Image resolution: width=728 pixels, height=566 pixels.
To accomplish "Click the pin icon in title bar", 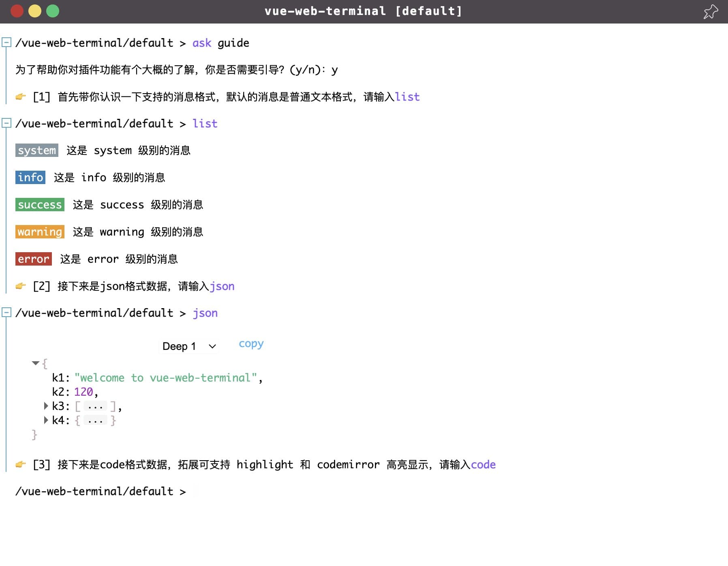I will tap(711, 11).
